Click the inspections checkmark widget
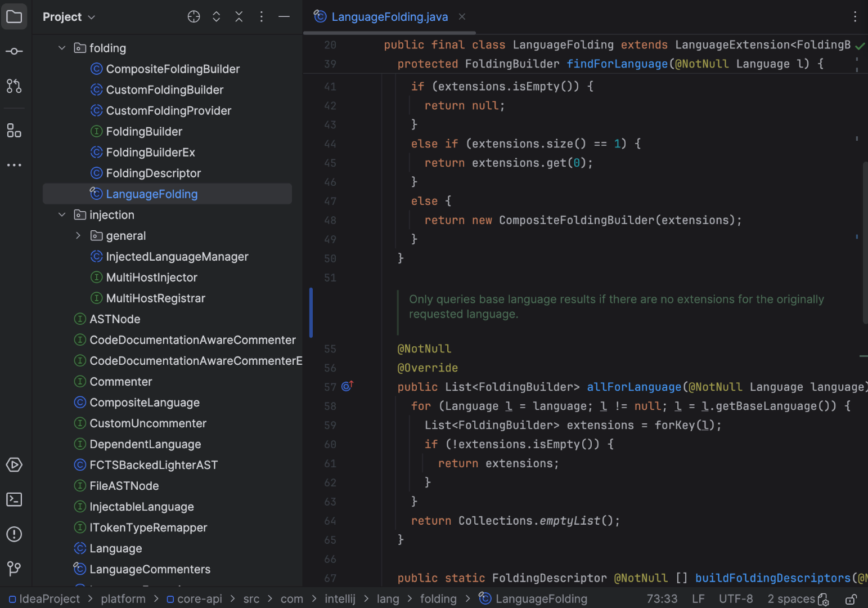Image resolution: width=868 pixels, height=608 pixels. [860, 46]
